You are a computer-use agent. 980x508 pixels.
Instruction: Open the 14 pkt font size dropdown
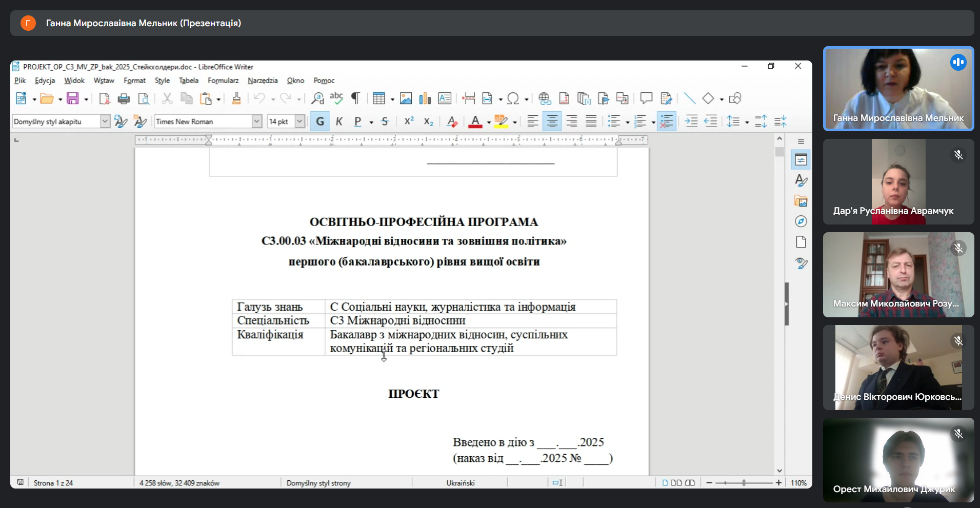(300, 121)
